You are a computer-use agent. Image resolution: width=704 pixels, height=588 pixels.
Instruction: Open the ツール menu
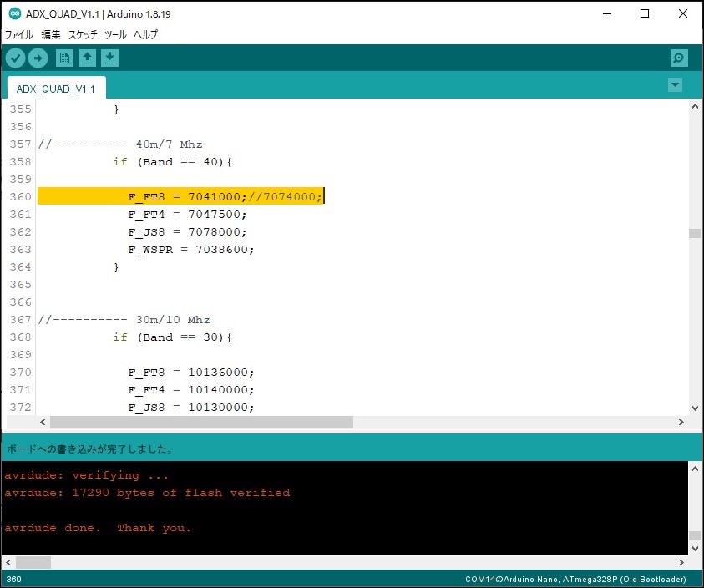(x=115, y=34)
